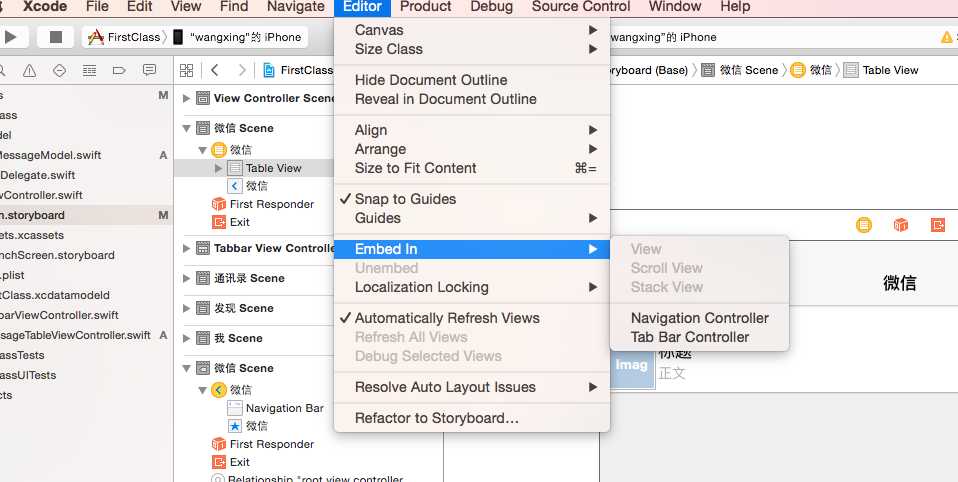Stop the running build
Viewport: 958px width, 482px height.
tap(56, 37)
